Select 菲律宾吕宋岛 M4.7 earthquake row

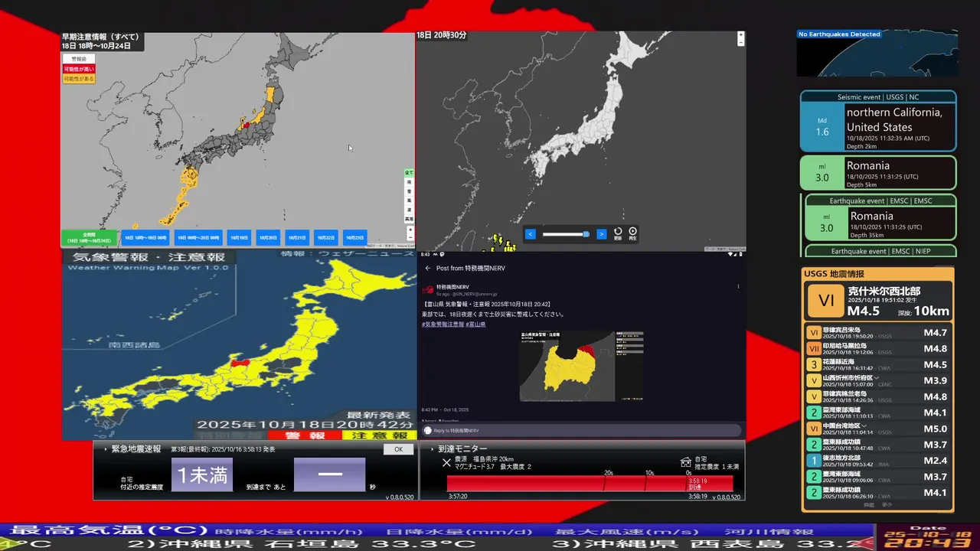[x=879, y=332]
